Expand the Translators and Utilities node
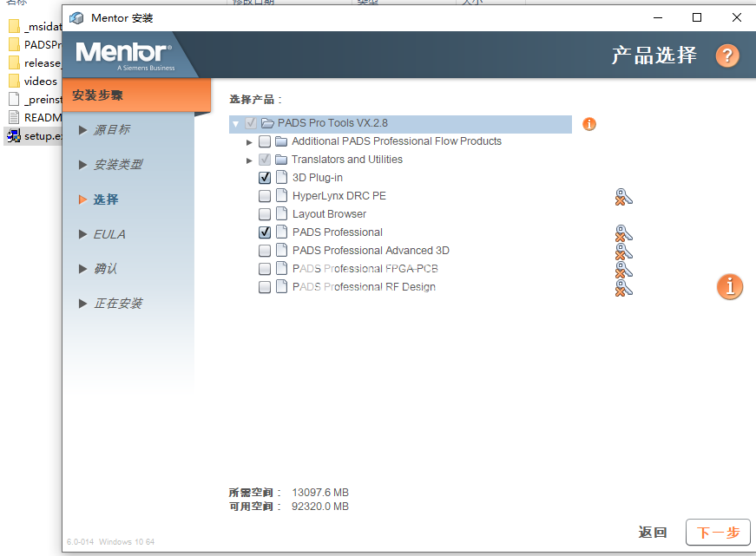The image size is (756, 556). (249, 160)
